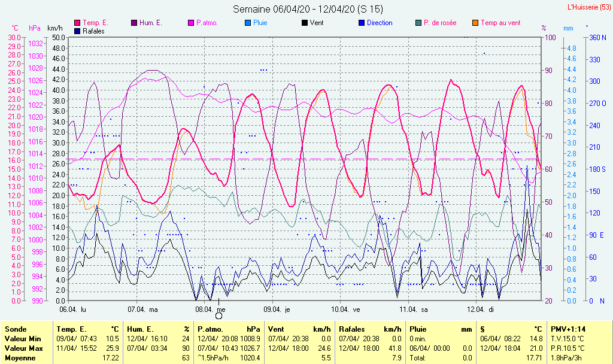Viewport: 613px width, 364px height.
Task: Click the mean wind value '5.5'
Action: pyautogui.click(x=326, y=358)
